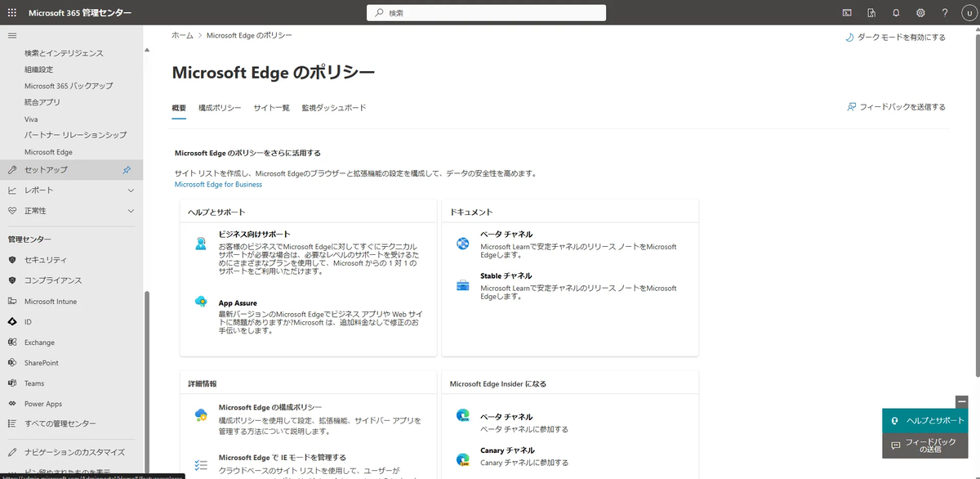Switch to the 概要 tab
The image size is (980, 479).
179,108
